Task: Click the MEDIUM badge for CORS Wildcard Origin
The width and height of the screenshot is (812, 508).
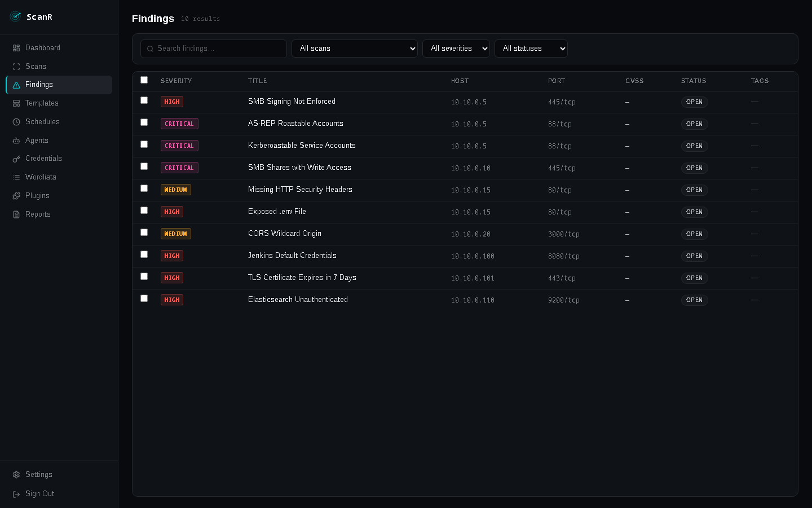Action: [x=176, y=234]
